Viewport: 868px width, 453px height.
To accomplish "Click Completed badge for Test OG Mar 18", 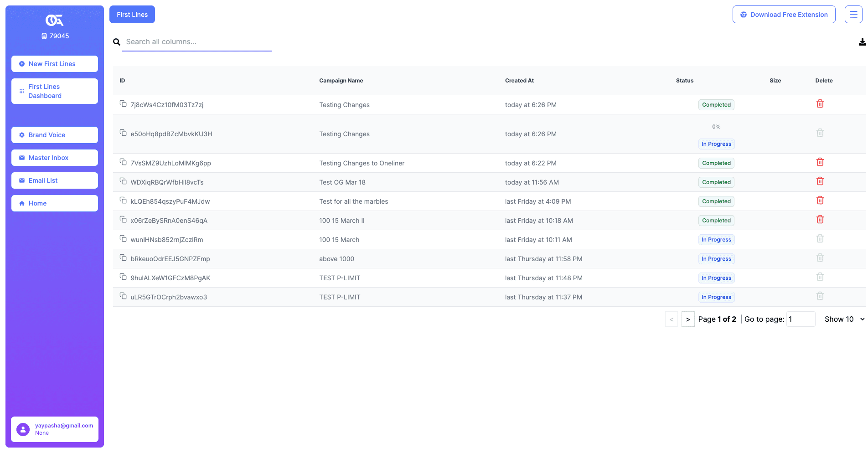I will click(716, 182).
